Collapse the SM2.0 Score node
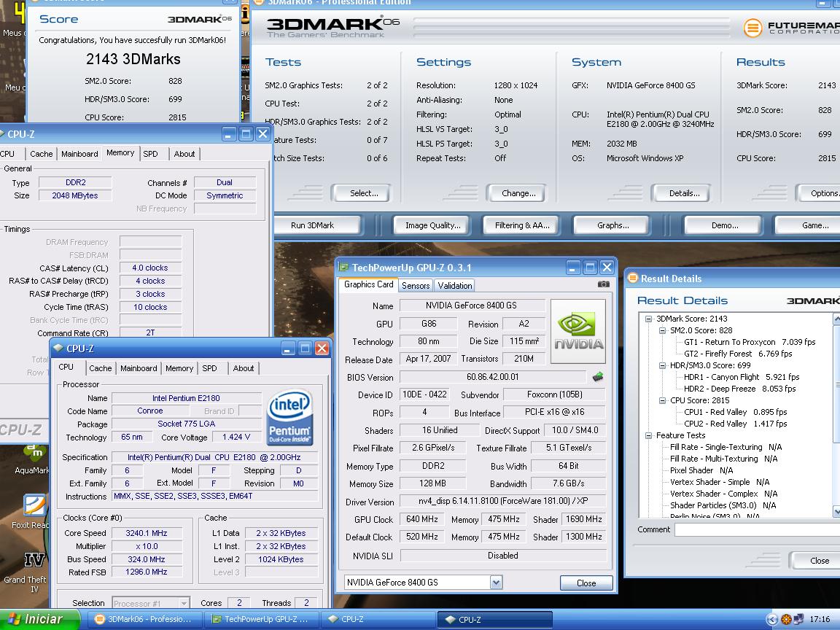Viewport: 840px width, 630px height. click(x=662, y=330)
